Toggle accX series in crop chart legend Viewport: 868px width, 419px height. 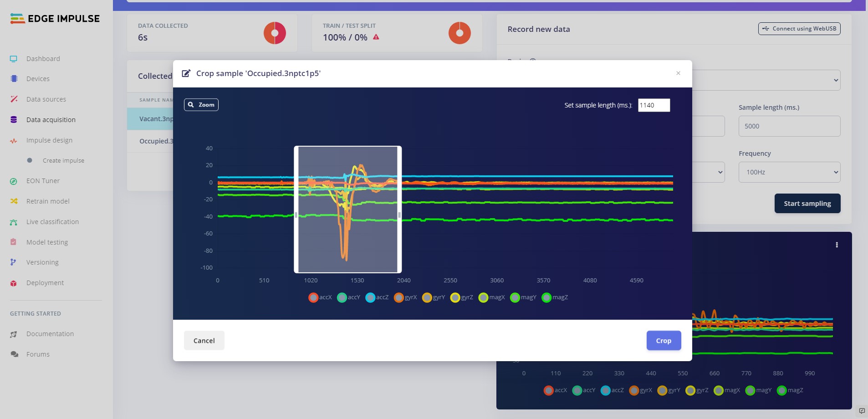(320, 297)
